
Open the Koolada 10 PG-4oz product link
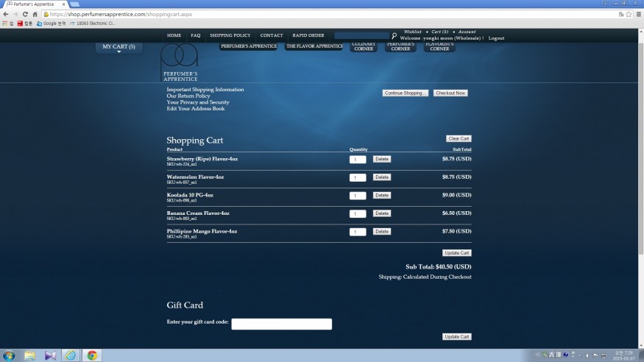pos(190,195)
